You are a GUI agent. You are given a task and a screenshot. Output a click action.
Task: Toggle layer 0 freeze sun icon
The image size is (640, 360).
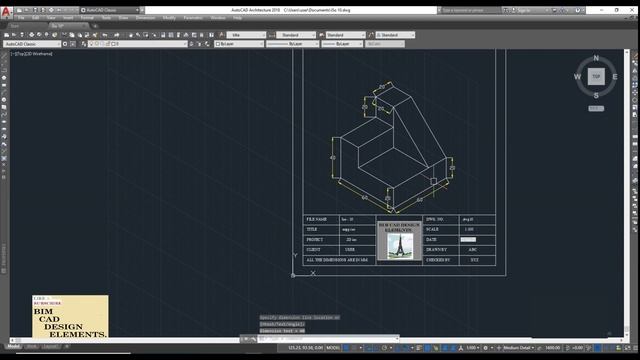pyautogui.click(x=97, y=44)
